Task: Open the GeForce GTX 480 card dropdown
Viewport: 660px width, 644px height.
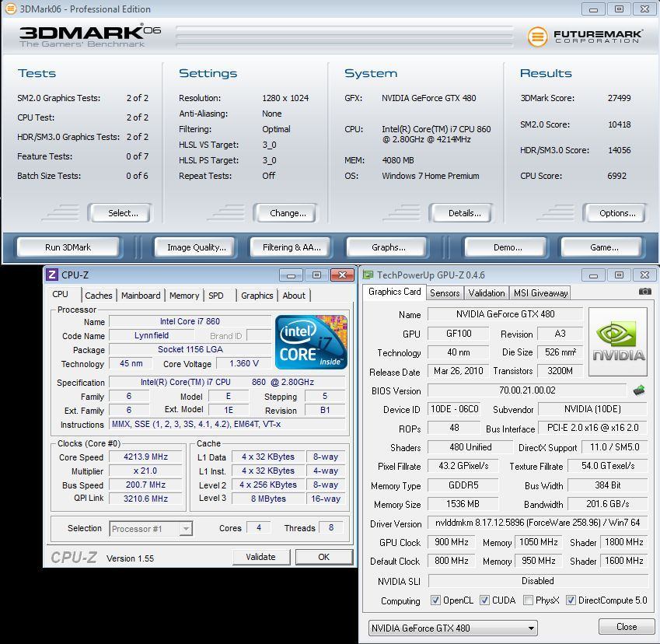Action: 453,628
